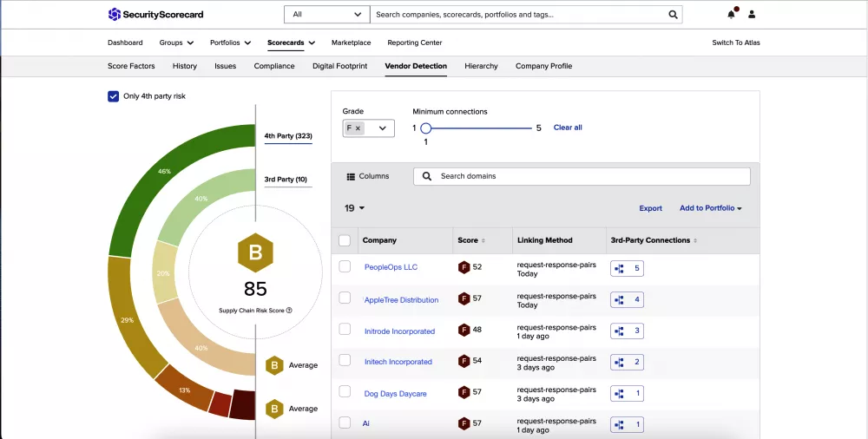Click the F grade badge for Initech Incorporated
The height and width of the screenshot is (439, 868).
[464, 361]
